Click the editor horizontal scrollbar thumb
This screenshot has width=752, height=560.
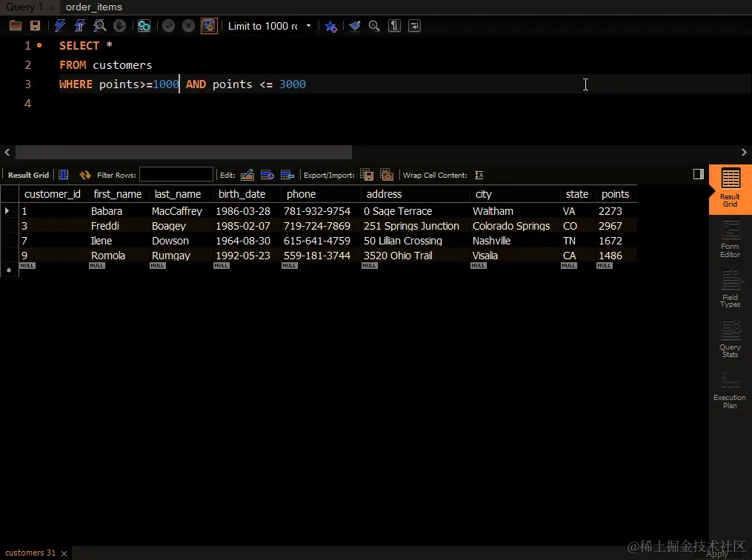(x=184, y=152)
